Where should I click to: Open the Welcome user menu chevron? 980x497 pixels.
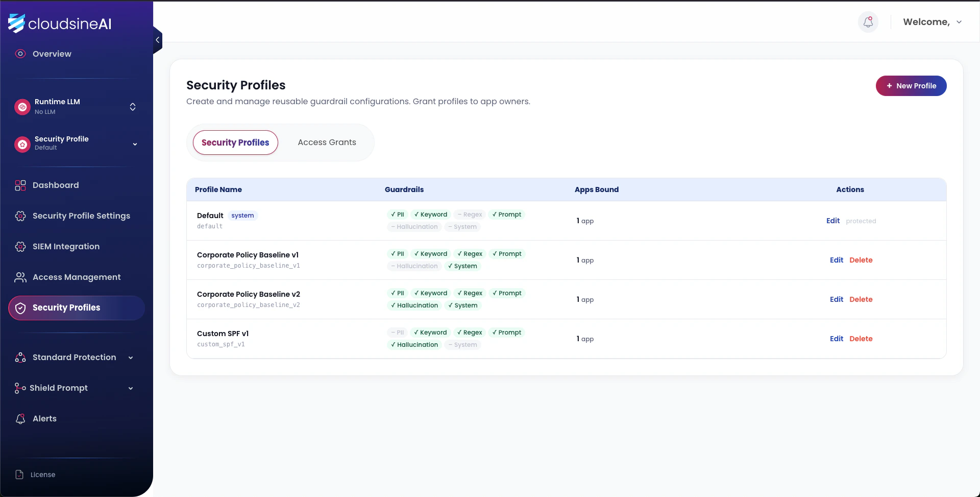point(959,22)
